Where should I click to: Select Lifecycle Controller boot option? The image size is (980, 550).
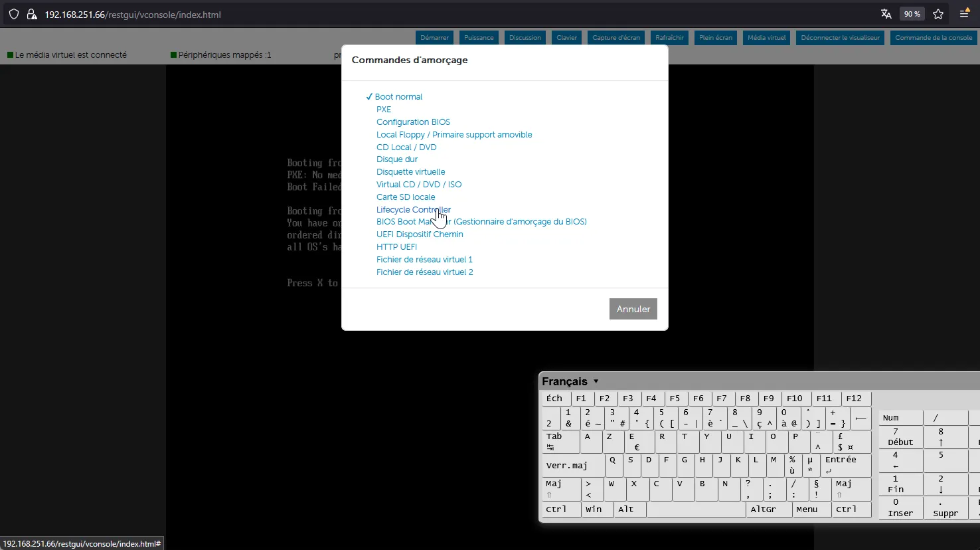(413, 210)
